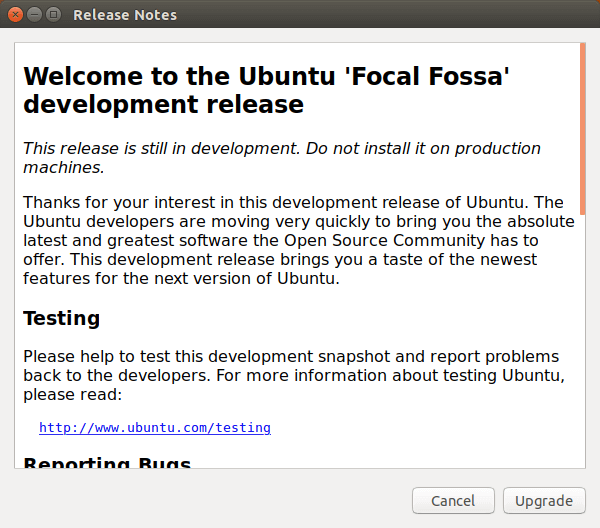Click the scrollbar track below the thumb
600x528 pixels.
pyautogui.click(x=582, y=350)
